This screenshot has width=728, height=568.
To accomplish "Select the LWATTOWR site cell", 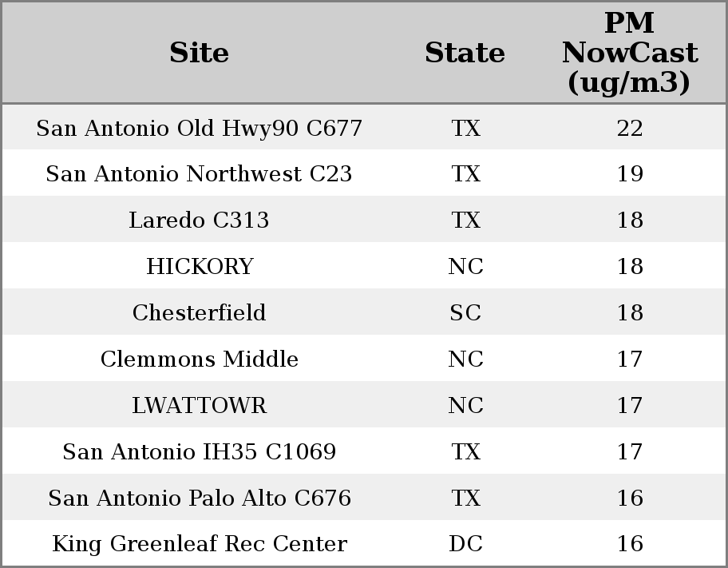I will click(x=199, y=406).
